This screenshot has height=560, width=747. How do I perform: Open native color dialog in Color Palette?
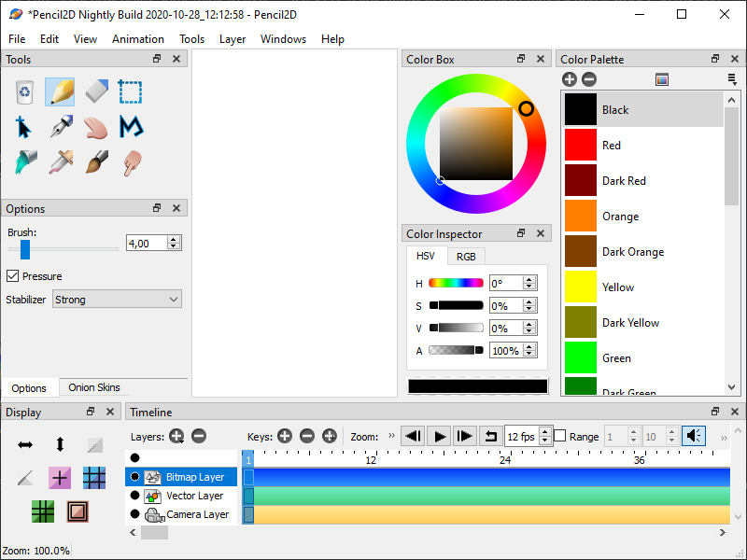tap(662, 79)
